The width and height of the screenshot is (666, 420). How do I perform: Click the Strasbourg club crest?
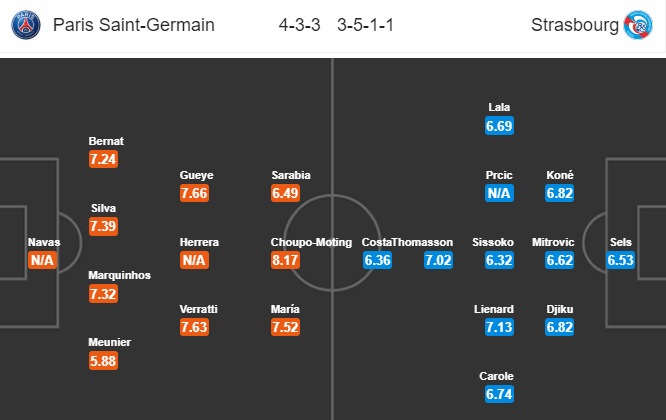pos(638,25)
